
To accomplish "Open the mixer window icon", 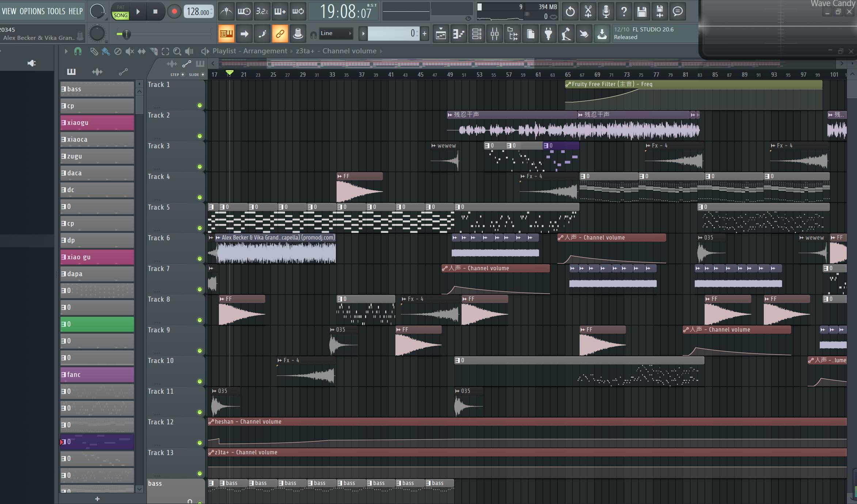I will coord(494,34).
